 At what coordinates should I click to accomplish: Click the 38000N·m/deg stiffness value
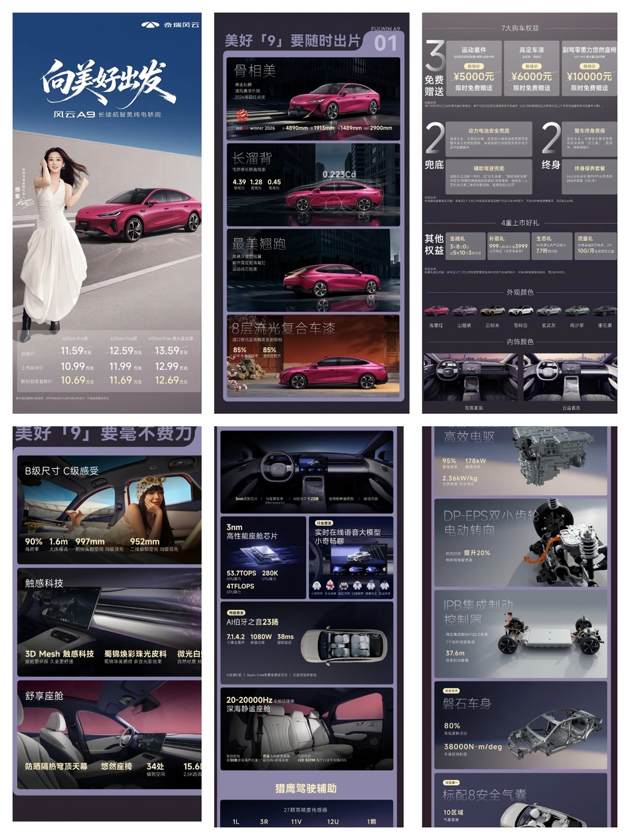coord(473,747)
